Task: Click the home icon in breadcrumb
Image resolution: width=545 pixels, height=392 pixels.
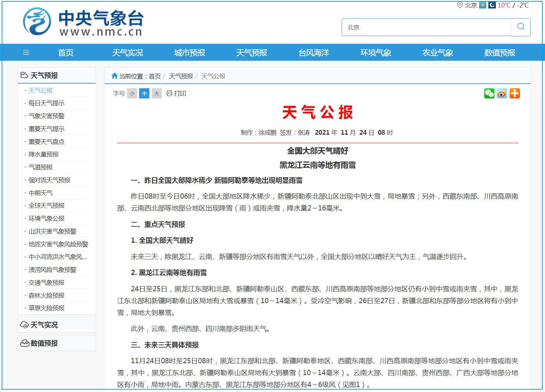Action: (x=114, y=76)
